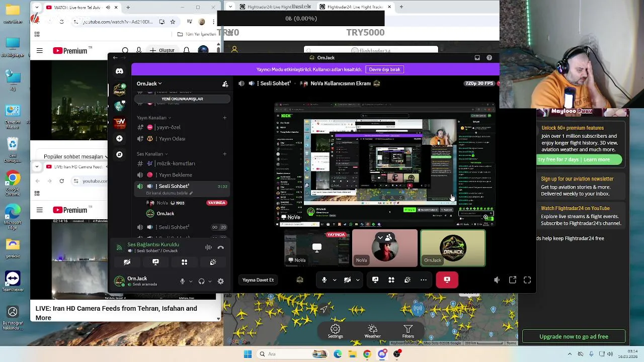Click share screen icon in voice connection panel
This screenshot has height=362, width=644.
point(155,262)
